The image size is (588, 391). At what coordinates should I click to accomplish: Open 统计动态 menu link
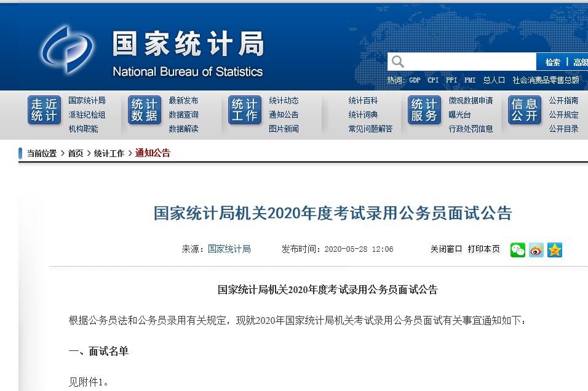click(284, 100)
